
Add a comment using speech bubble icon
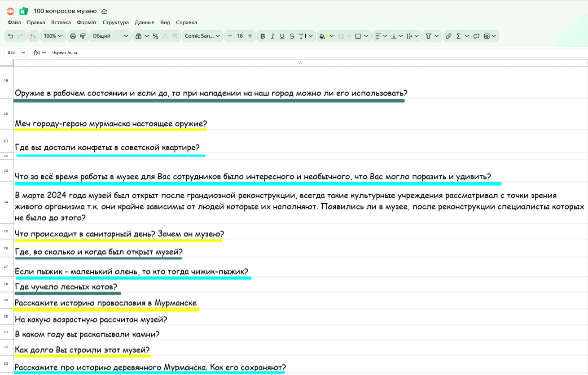(x=476, y=36)
